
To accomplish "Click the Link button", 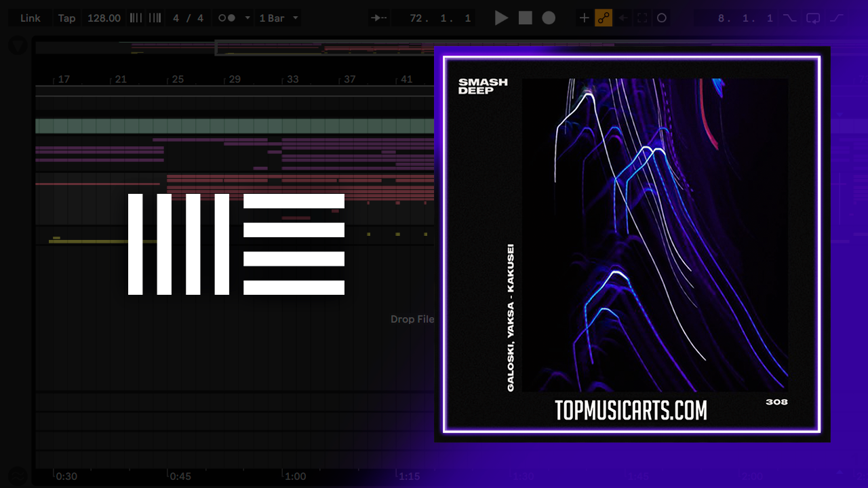I will tap(30, 18).
